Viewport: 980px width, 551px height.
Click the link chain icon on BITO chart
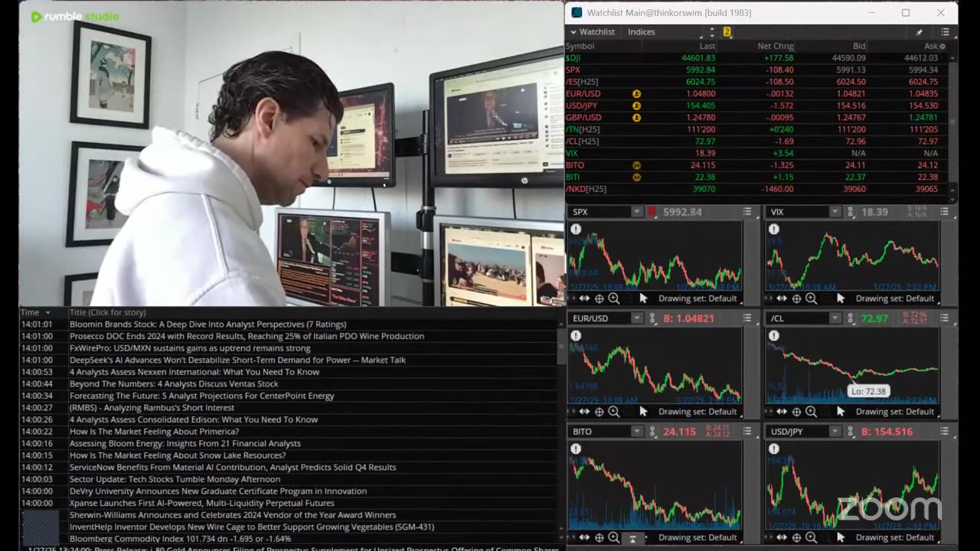click(x=652, y=432)
